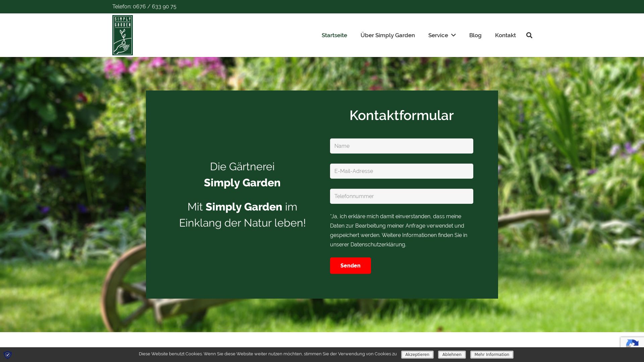Viewport: 644px width, 362px height.
Task: Open Mehr Information about cookies
Action: point(492,355)
